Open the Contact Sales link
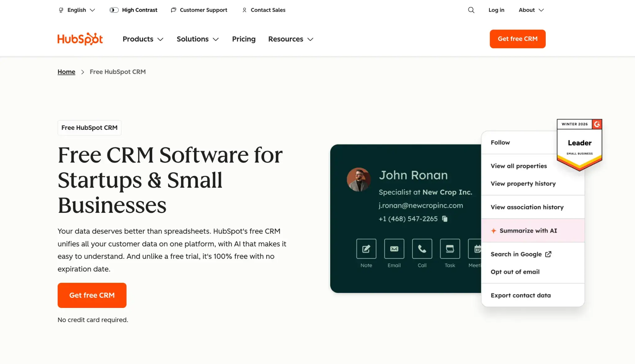635x364 pixels. tap(264, 10)
